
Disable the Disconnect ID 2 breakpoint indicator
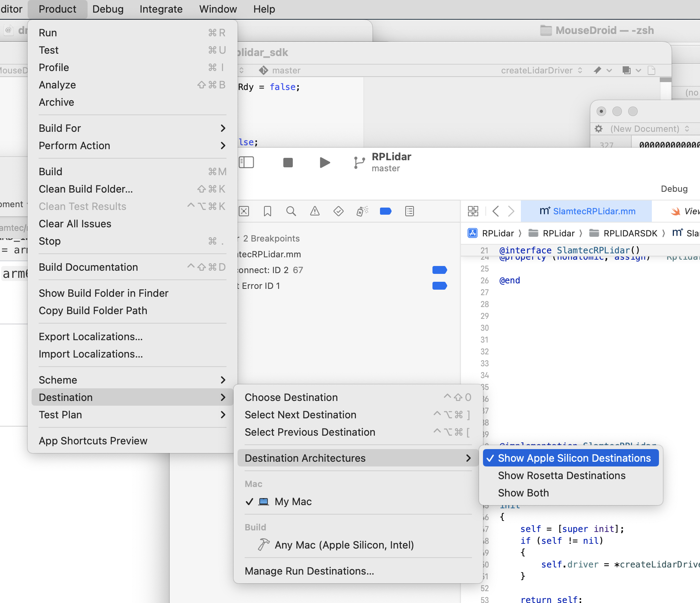click(439, 270)
